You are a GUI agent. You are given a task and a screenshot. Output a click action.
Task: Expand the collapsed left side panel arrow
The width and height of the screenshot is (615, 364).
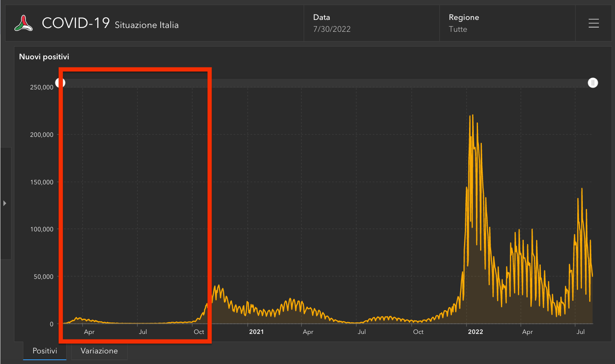pos(5,203)
